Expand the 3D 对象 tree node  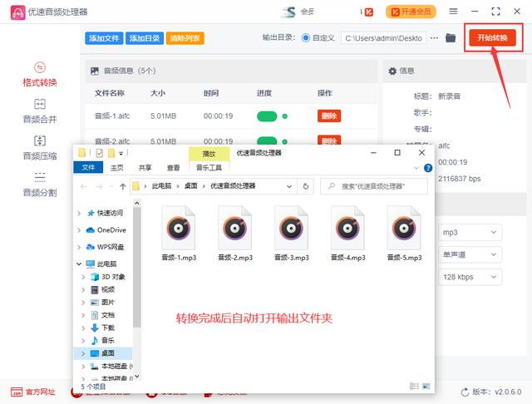(x=83, y=277)
